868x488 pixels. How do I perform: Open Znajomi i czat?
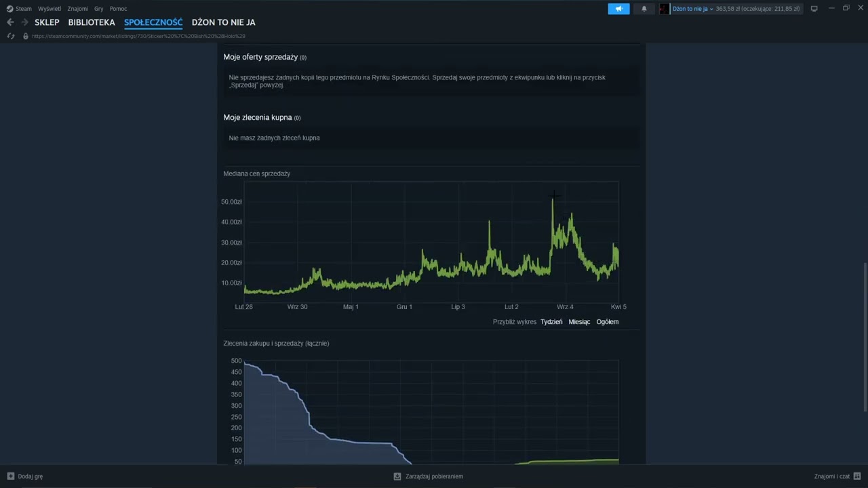(x=831, y=476)
